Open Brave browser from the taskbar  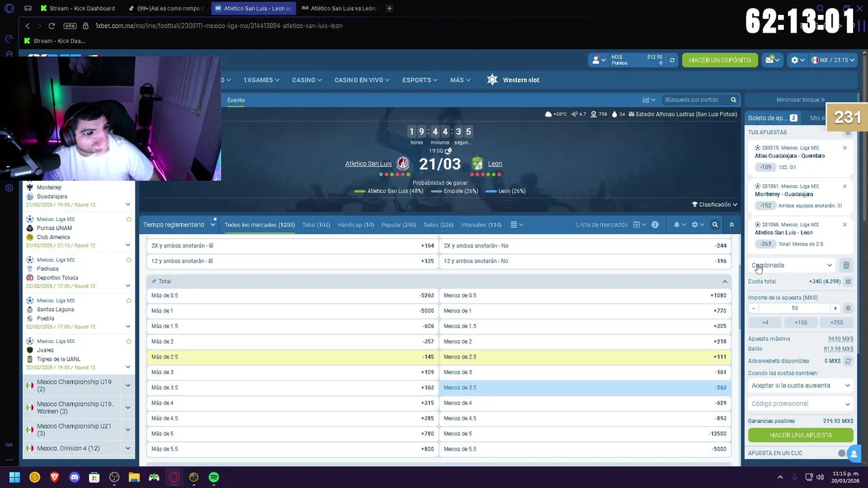55,477
